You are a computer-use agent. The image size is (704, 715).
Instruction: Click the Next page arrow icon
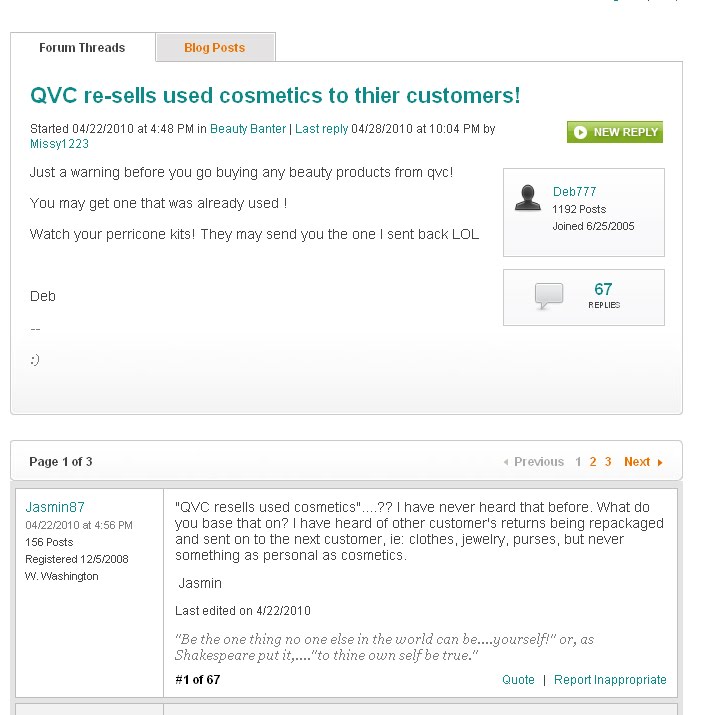click(x=660, y=462)
